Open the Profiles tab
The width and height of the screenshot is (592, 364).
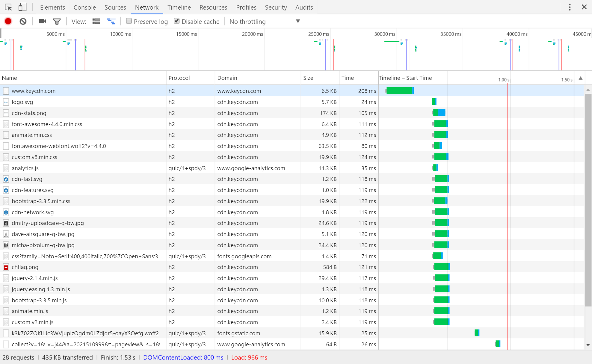[x=246, y=7]
